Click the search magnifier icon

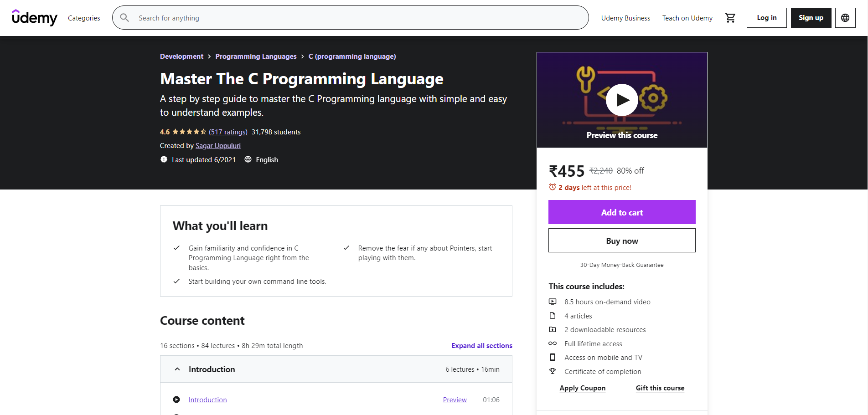124,18
